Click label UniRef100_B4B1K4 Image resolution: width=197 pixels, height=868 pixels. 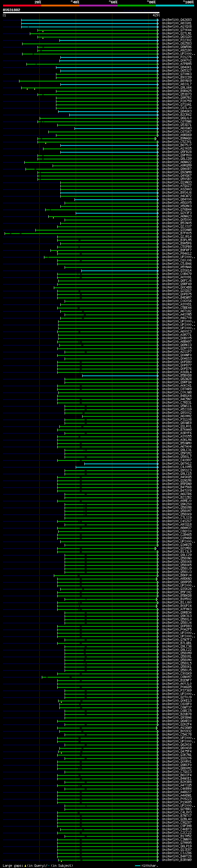177,396
